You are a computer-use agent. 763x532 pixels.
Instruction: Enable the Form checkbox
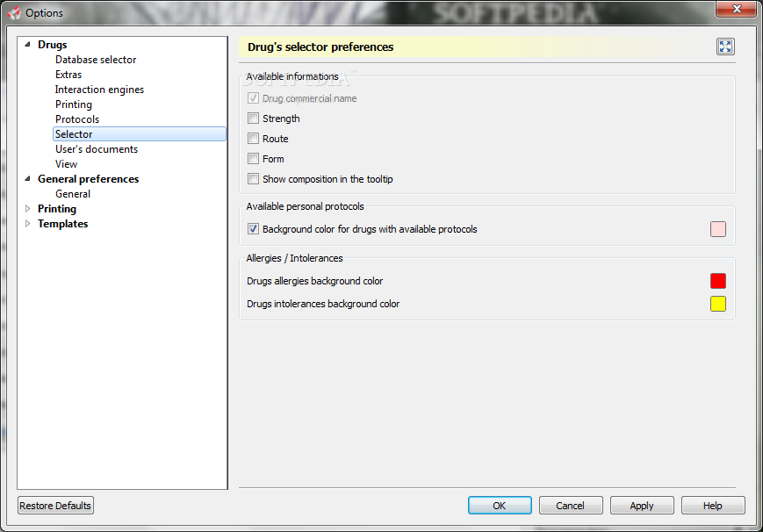253,159
